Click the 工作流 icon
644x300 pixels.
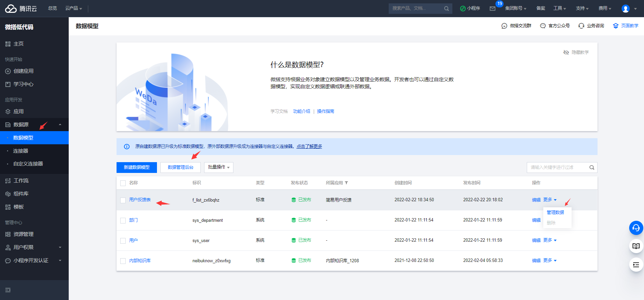tap(8, 181)
